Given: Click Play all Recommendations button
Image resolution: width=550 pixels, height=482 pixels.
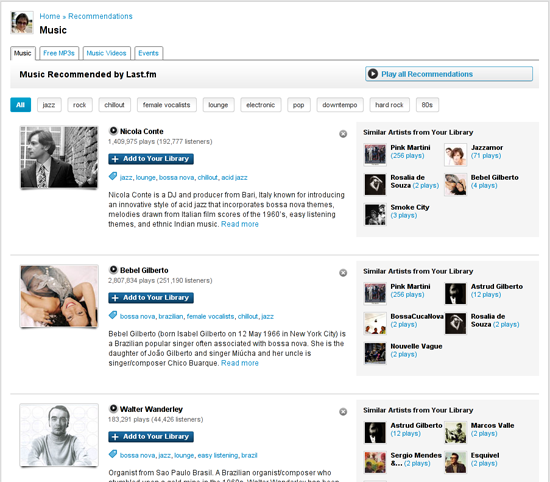Looking at the screenshot, I should (x=449, y=74).
